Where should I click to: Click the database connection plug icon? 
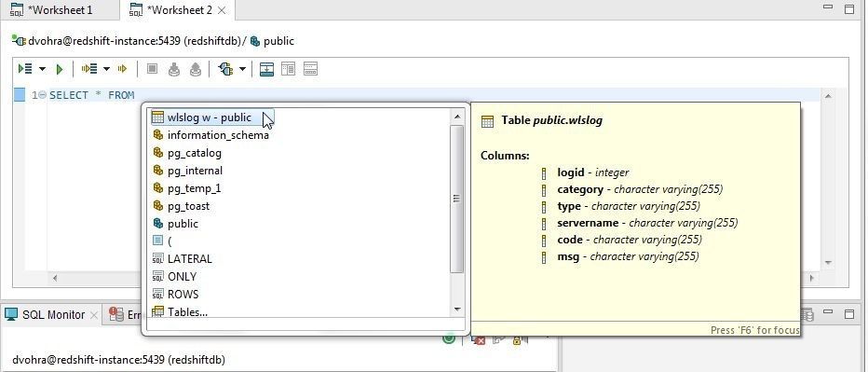(x=225, y=69)
